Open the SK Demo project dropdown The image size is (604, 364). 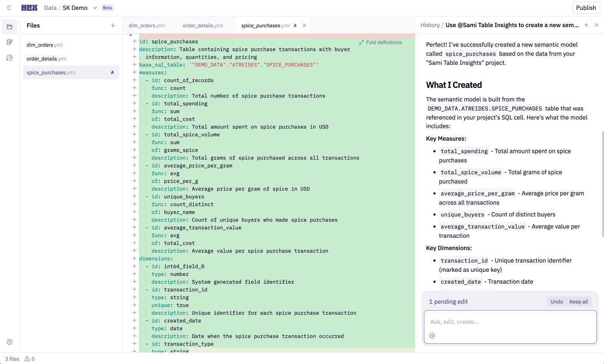coord(95,8)
